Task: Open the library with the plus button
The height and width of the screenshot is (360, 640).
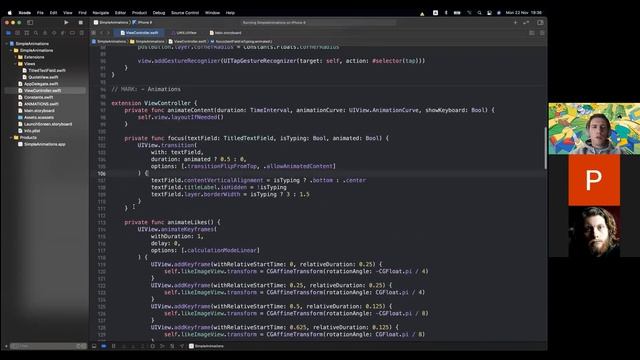Action: point(515,22)
